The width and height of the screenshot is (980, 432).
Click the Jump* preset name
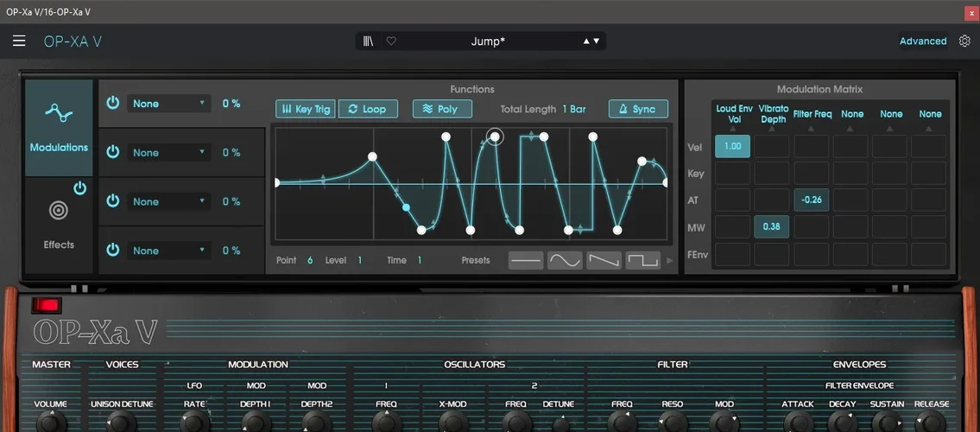pos(488,41)
